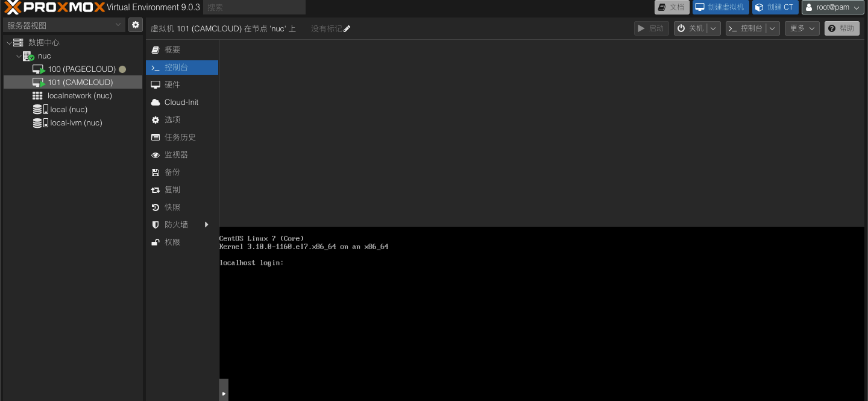The image size is (868, 401).
Task: Click the 关机 shutdown button
Action: (691, 28)
